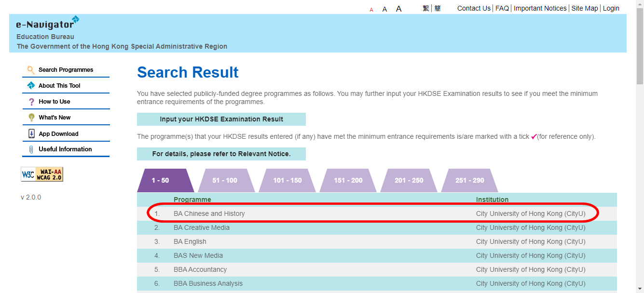Click the Login link
Image resolution: width=644 pixels, height=293 pixels.
(611, 8)
